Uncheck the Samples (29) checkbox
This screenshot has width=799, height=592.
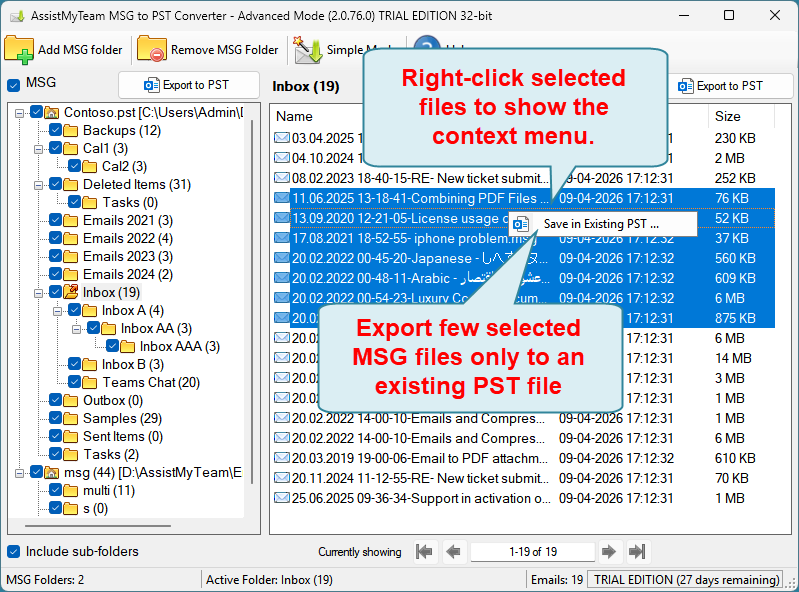56,418
